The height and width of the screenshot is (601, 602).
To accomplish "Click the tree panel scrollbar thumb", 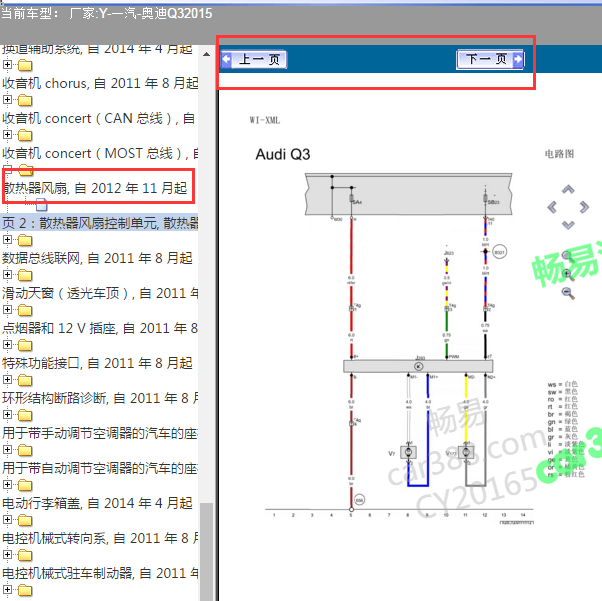I will (x=207, y=551).
